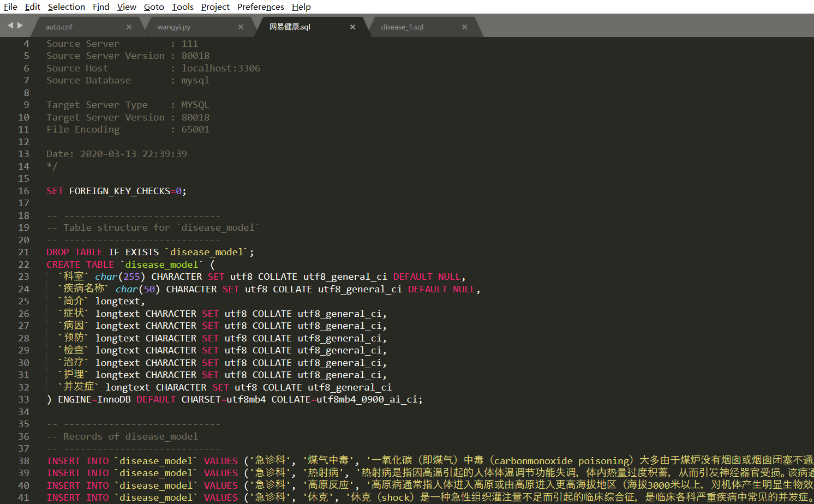
Task: Close the 网易健康.sql tab
Action: (353, 27)
